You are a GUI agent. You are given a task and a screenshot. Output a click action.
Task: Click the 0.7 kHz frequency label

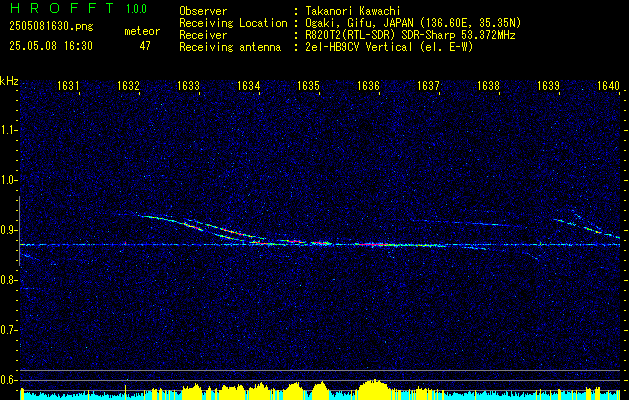[7, 330]
